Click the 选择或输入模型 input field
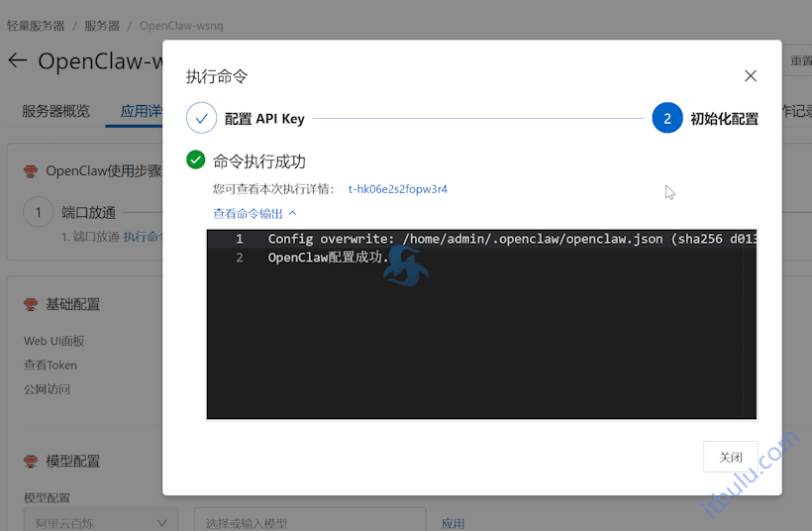 [x=310, y=521]
